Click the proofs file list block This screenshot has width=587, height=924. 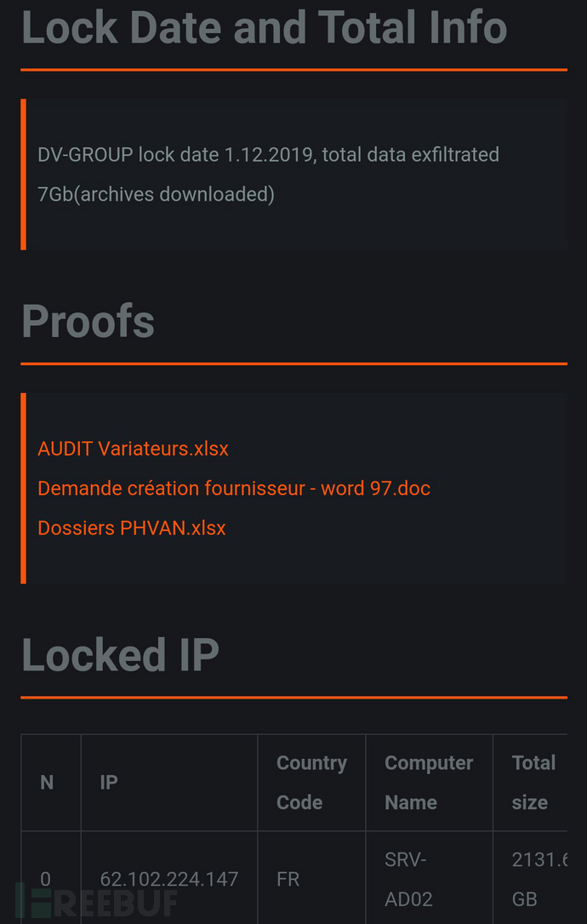pos(294,488)
